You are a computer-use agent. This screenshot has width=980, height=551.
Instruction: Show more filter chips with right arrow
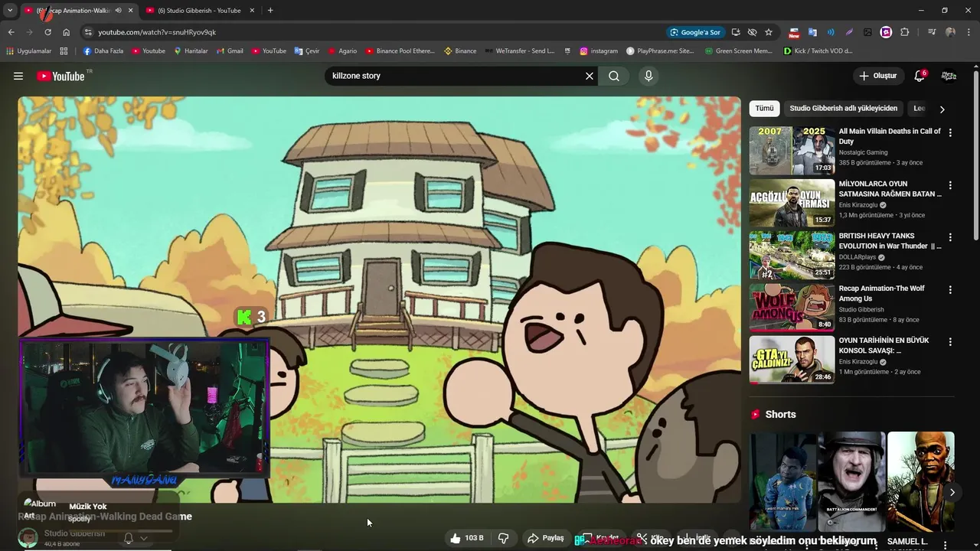pyautogui.click(x=942, y=109)
